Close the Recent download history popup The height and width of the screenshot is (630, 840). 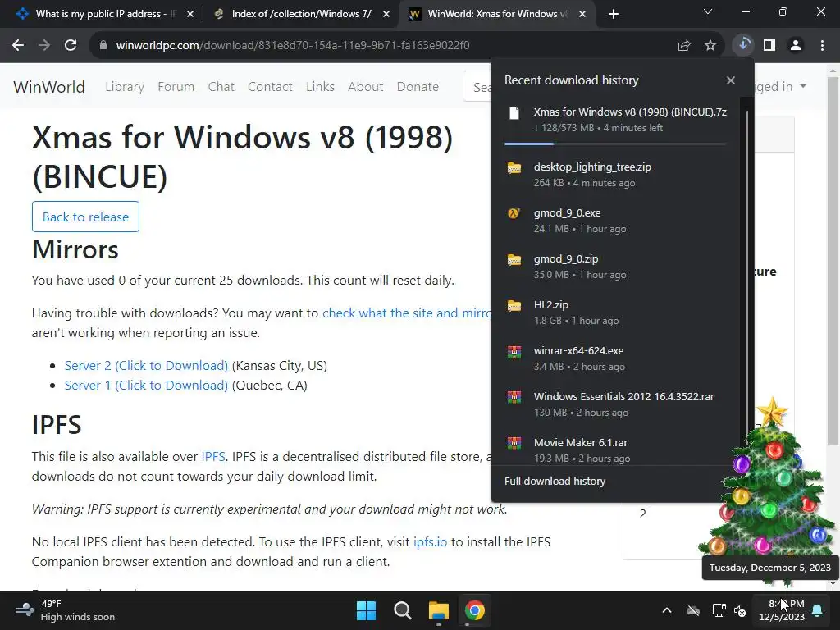(x=731, y=80)
